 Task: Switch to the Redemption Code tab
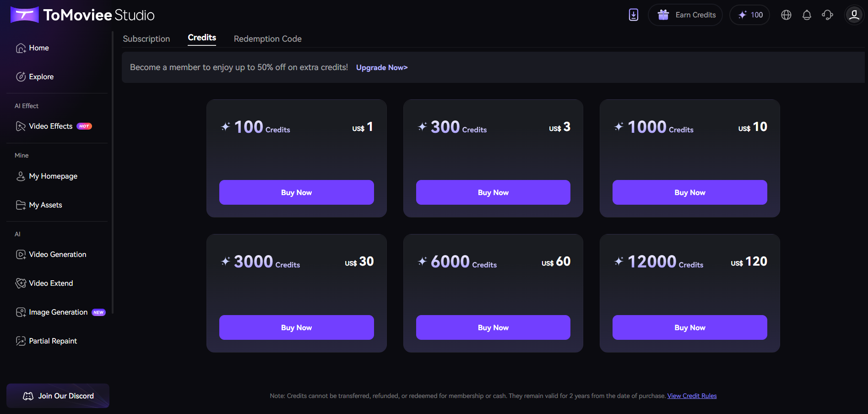tap(267, 39)
